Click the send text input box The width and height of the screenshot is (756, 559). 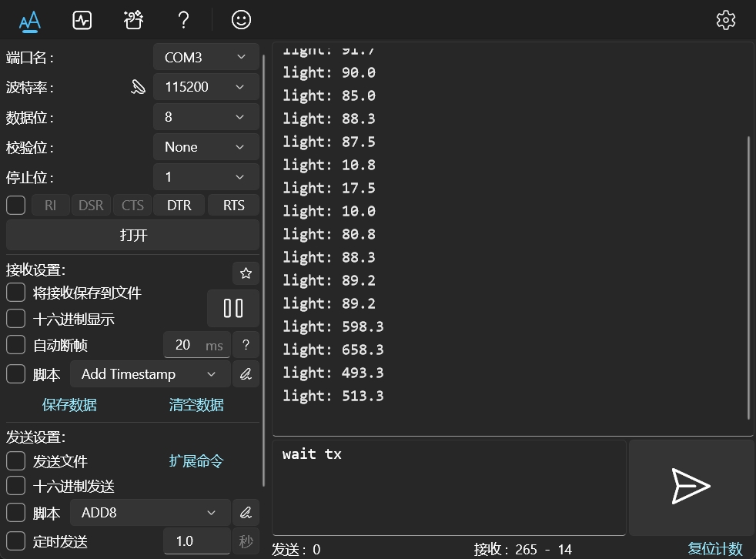point(448,487)
